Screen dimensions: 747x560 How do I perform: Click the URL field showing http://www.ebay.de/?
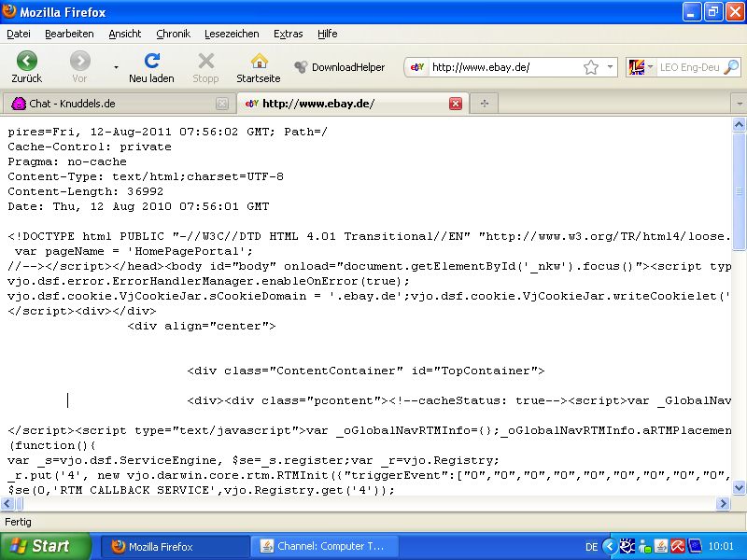coord(505,67)
